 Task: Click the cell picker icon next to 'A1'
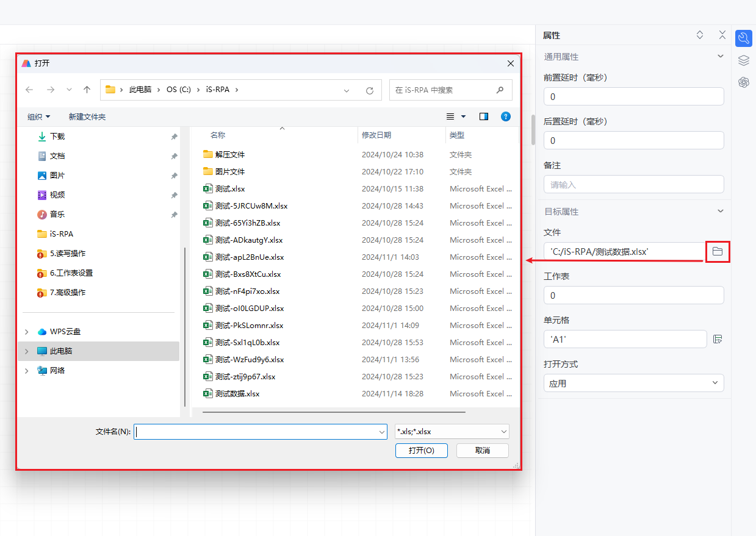[718, 339]
